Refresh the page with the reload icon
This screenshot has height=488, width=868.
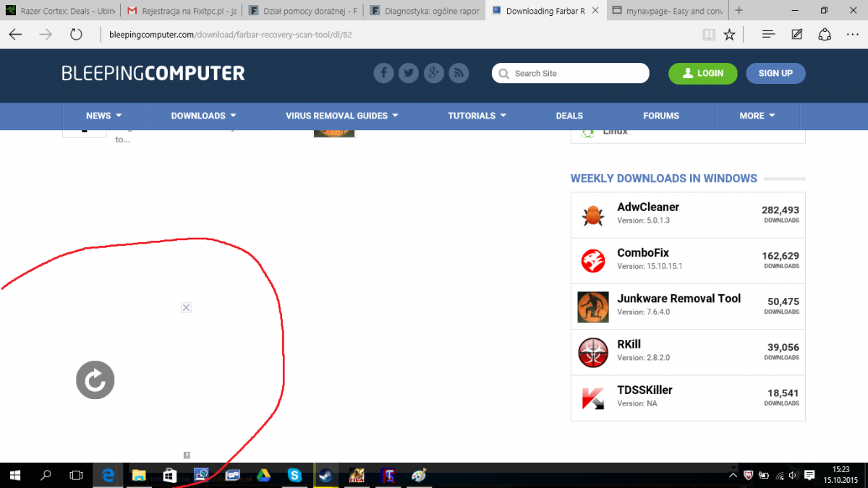point(76,35)
